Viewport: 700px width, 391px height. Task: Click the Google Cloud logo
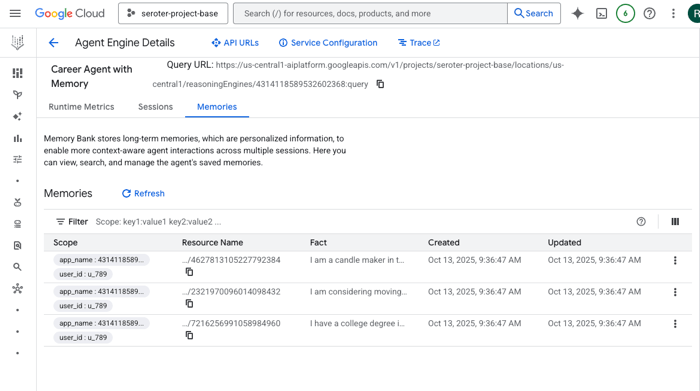pos(70,13)
